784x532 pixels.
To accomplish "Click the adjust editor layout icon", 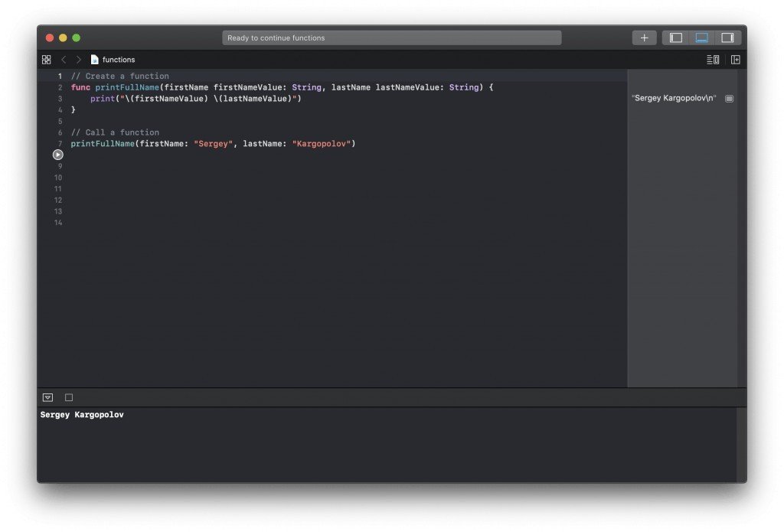I will (734, 59).
